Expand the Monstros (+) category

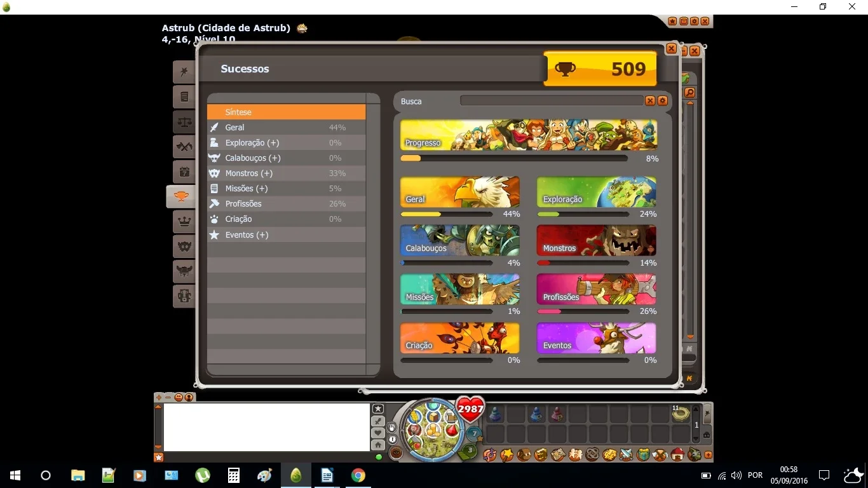pos(286,173)
